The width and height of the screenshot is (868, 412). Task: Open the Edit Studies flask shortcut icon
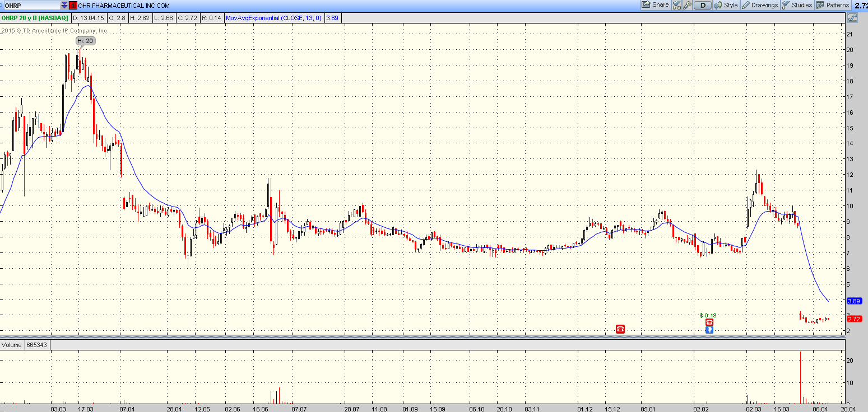click(x=676, y=5)
